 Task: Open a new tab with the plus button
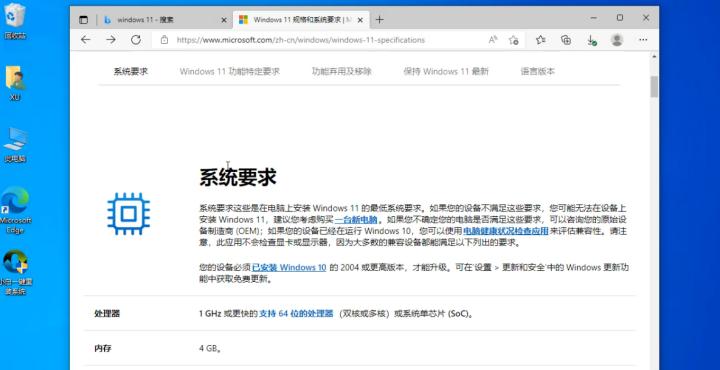pyautogui.click(x=379, y=20)
